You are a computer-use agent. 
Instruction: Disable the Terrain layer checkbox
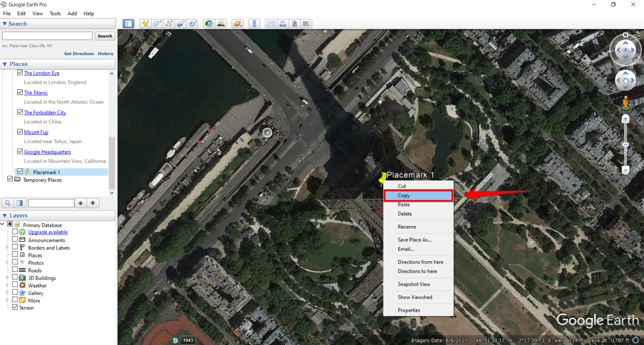[x=15, y=307]
